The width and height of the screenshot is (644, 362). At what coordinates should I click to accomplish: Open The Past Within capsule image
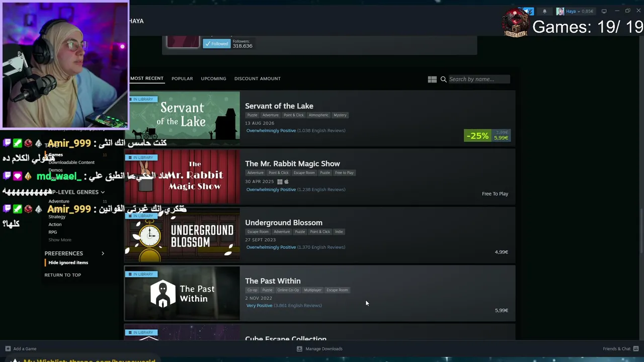coord(182,293)
